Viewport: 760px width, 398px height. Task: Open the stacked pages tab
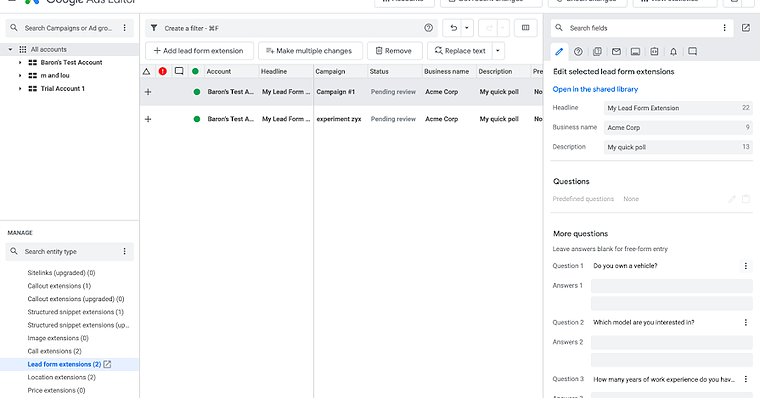pos(597,51)
